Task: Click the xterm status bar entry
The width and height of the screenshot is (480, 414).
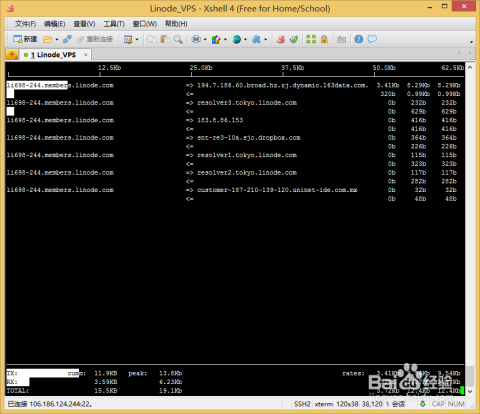Action: 324,404
